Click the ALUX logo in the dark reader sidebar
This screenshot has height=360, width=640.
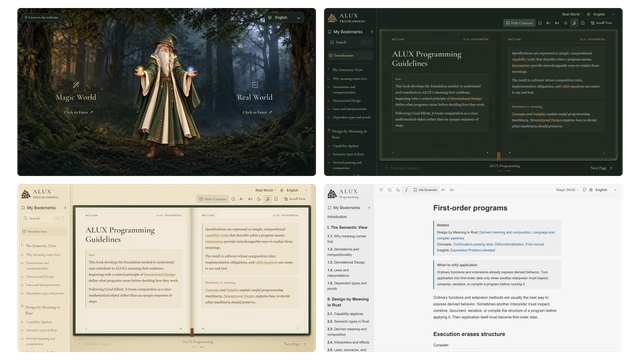(x=347, y=18)
